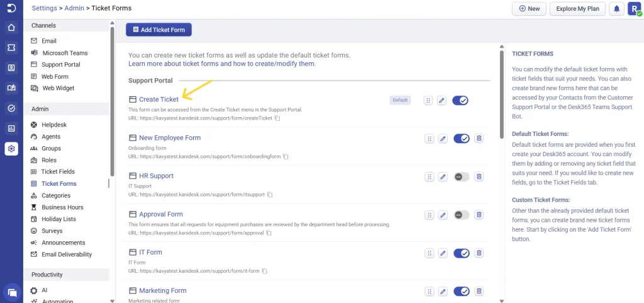The width and height of the screenshot is (644, 303).
Task: Open the Knowledge Base book icon
Action: [11, 88]
